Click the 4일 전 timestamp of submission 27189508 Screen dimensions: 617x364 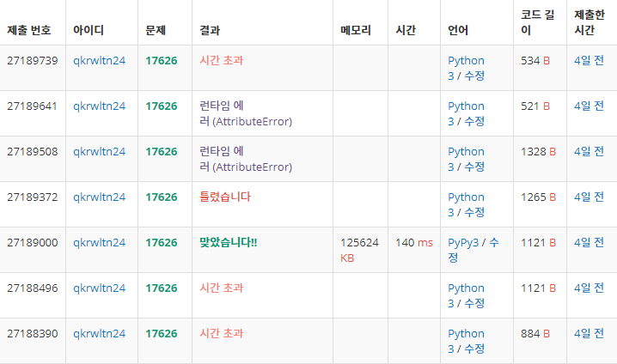[589, 152]
